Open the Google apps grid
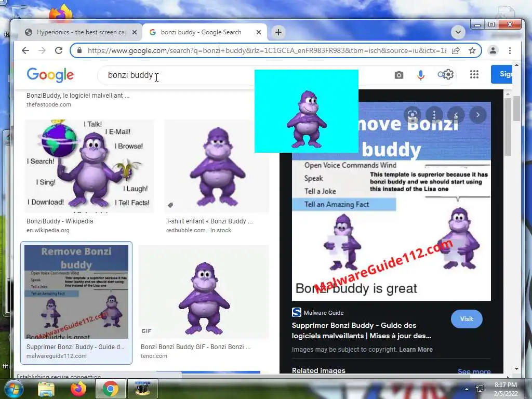 [x=474, y=74]
